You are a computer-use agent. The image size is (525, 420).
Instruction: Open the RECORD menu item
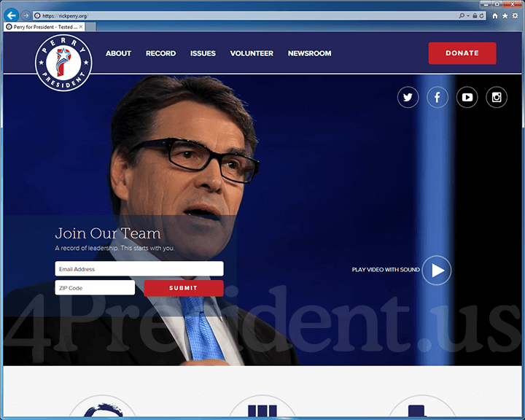coord(160,53)
